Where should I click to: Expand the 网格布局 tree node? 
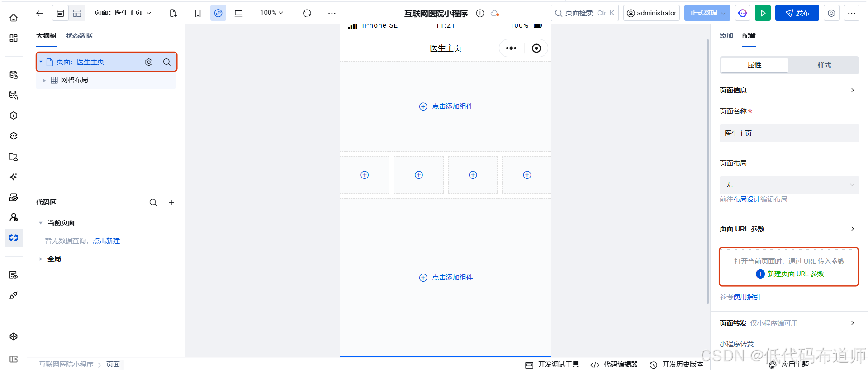[x=44, y=80]
